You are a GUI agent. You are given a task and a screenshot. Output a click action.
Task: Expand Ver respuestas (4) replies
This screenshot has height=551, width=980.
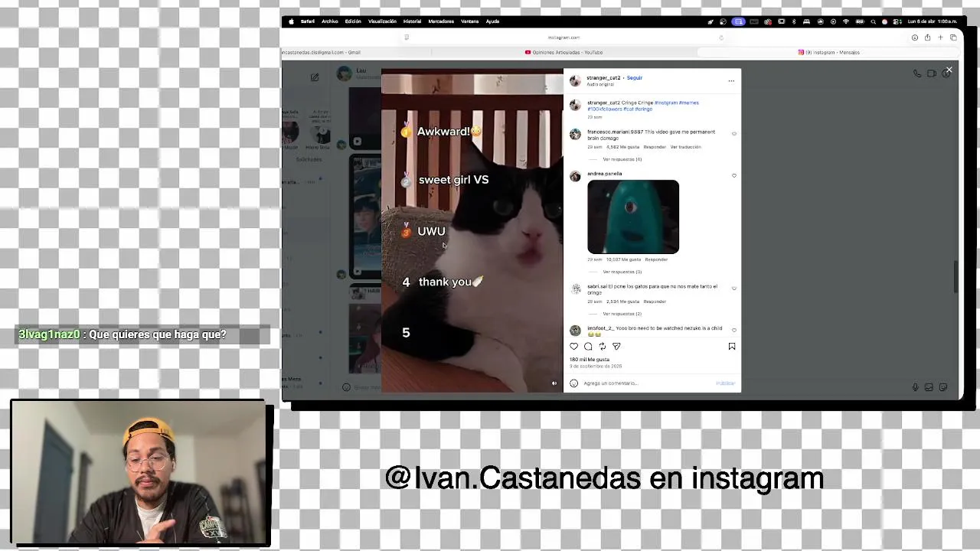622,159
